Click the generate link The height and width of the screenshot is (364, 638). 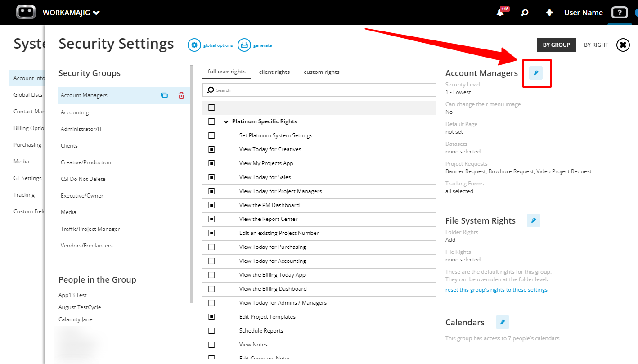(x=262, y=45)
